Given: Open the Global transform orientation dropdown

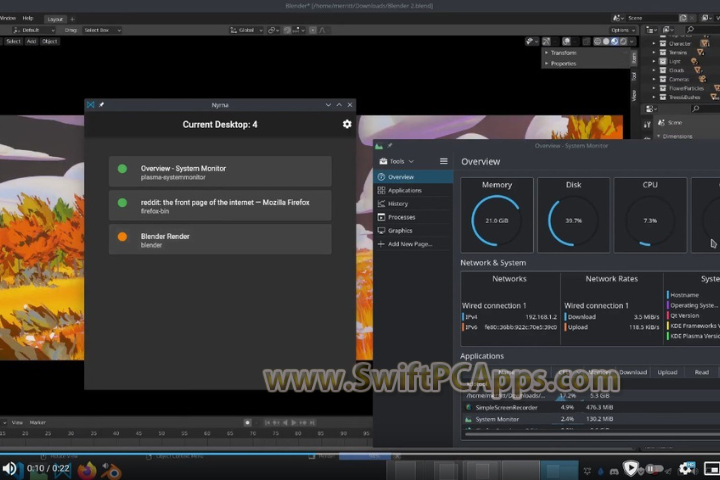Looking at the screenshot, I should click(x=246, y=30).
